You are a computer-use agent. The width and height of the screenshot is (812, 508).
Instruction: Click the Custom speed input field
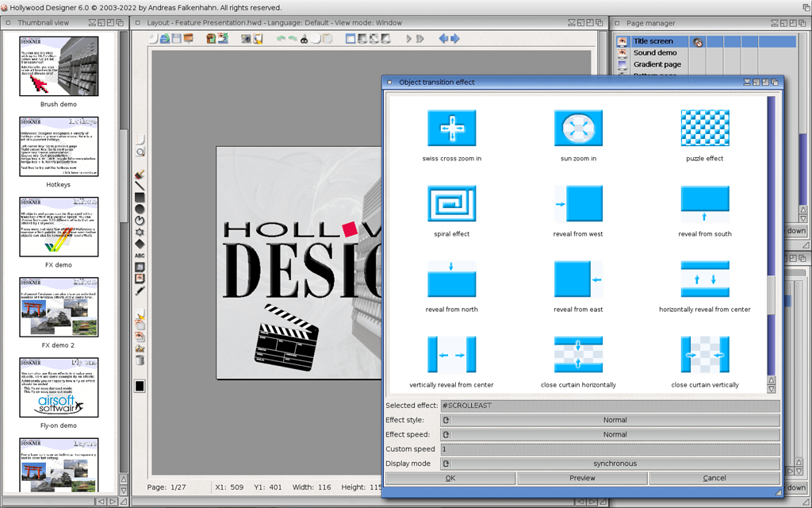click(x=610, y=449)
